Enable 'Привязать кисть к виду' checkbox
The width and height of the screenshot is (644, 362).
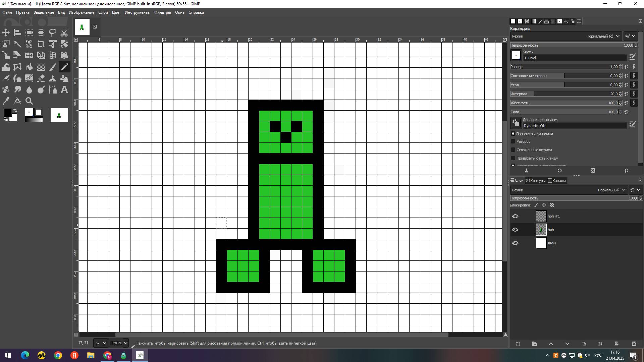tap(513, 158)
